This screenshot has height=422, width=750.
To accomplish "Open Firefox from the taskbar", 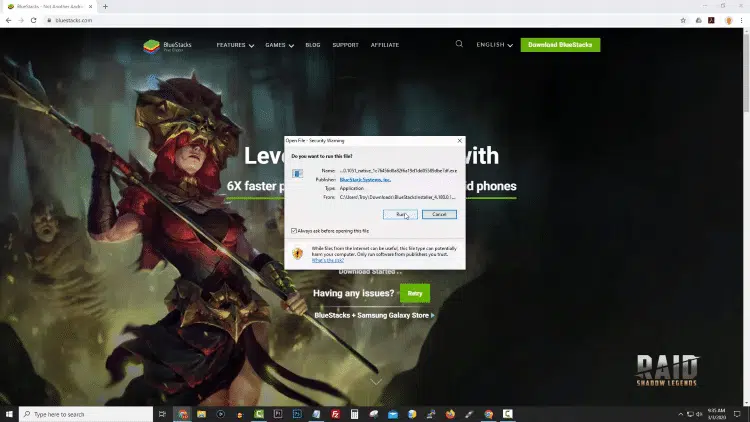I will pos(450,414).
